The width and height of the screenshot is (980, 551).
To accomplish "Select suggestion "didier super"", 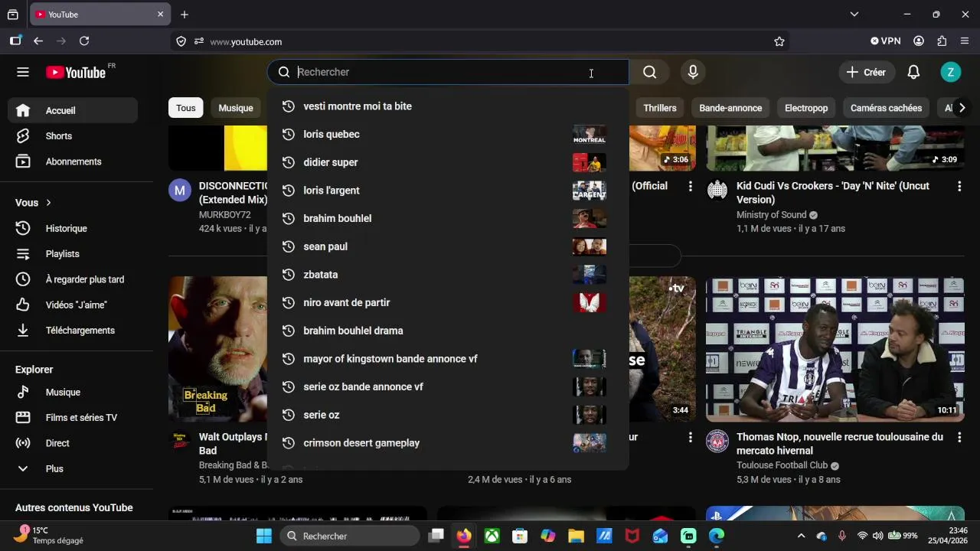I will 448,162.
